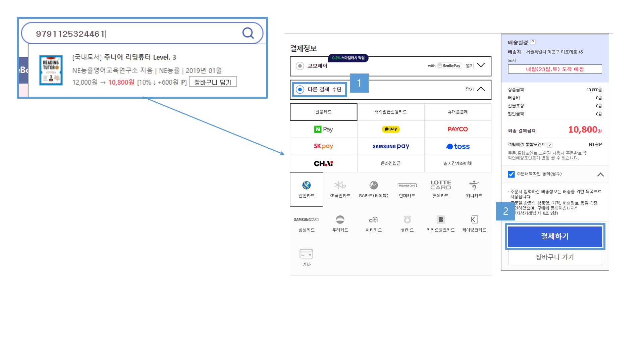Select the 온라인입금 payment option
The height and width of the screenshot is (349, 644).
[x=391, y=163]
